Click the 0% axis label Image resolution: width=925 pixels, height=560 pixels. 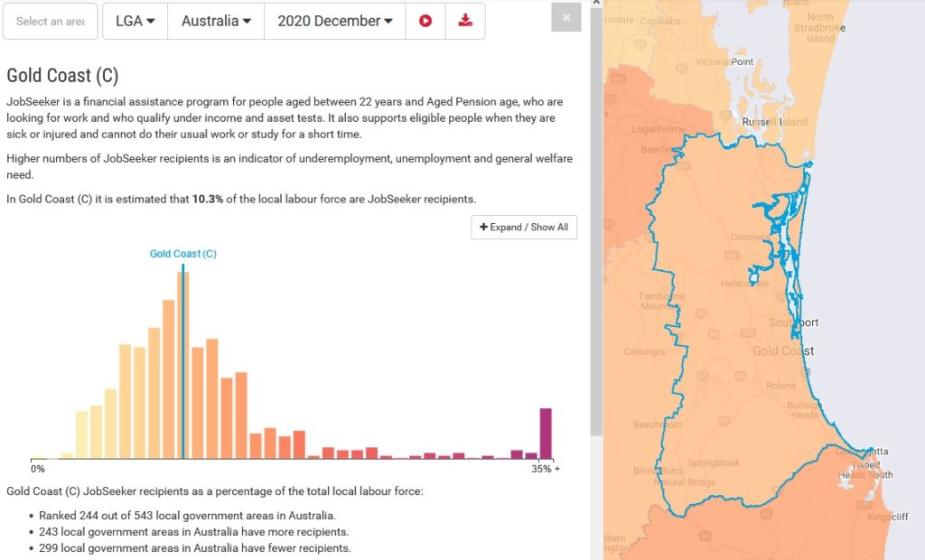click(38, 469)
